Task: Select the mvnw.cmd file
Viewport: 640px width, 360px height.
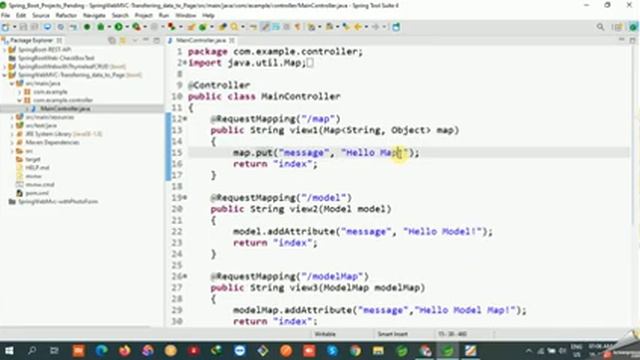Action: 40,184
